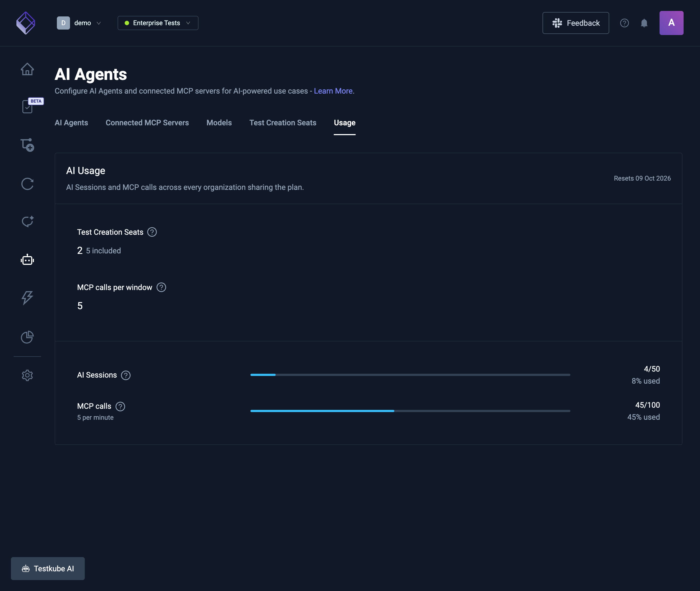Click the '5 per minute' label
700x591 pixels.
95,418
